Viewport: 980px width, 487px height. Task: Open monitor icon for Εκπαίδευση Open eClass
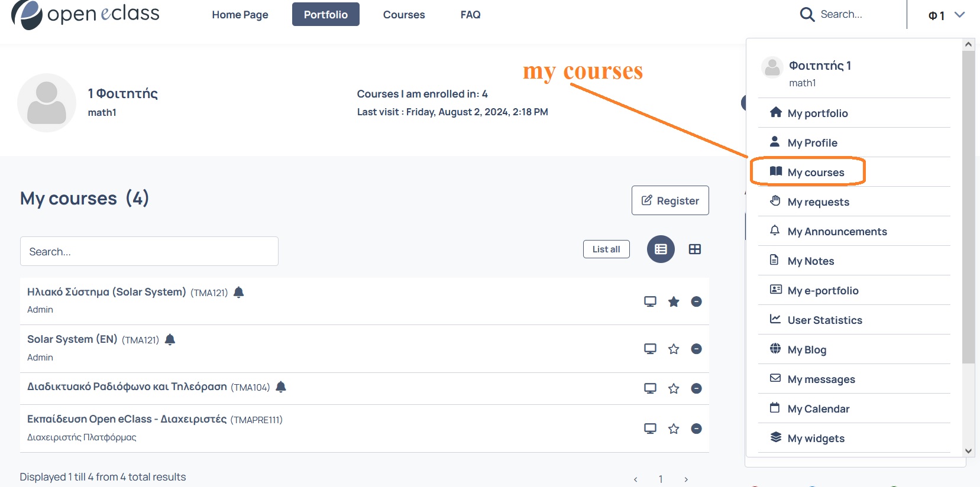pos(650,428)
